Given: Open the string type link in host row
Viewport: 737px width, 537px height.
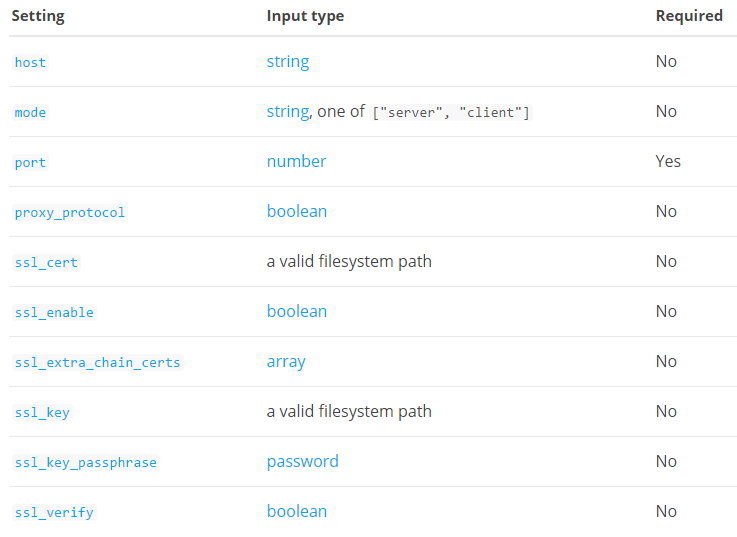Looking at the screenshot, I should pyautogui.click(x=288, y=61).
